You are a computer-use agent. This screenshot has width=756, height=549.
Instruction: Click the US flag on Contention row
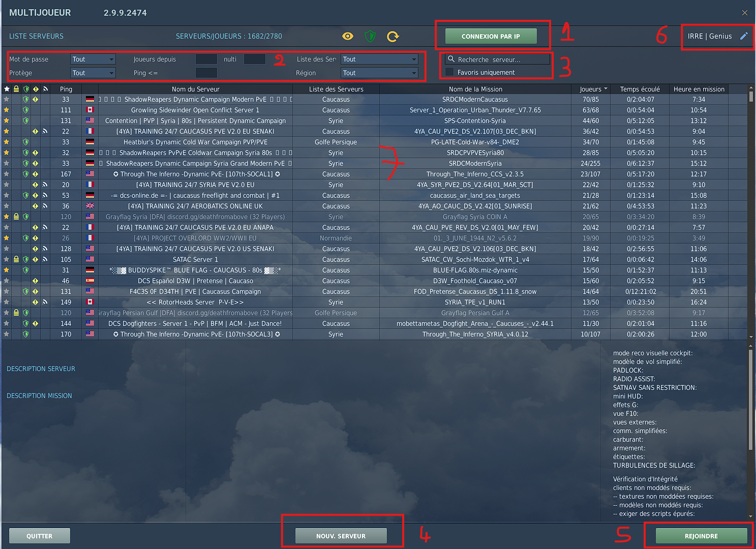(90, 120)
